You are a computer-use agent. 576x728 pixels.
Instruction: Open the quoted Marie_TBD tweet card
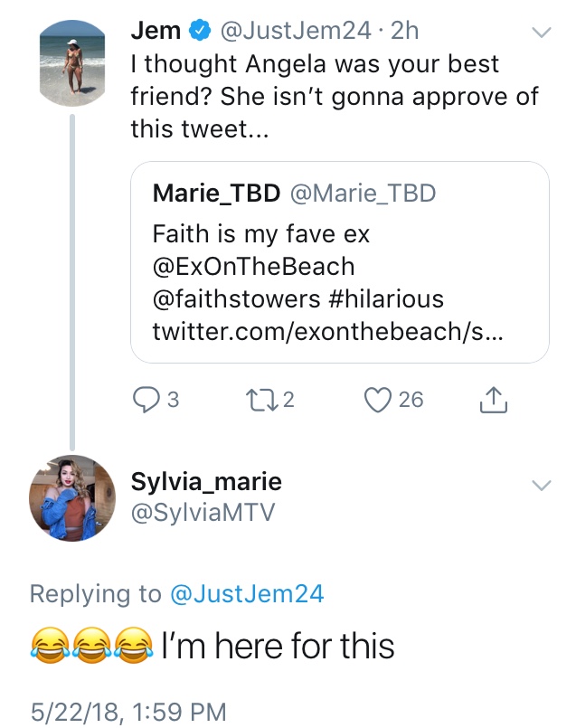click(340, 262)
